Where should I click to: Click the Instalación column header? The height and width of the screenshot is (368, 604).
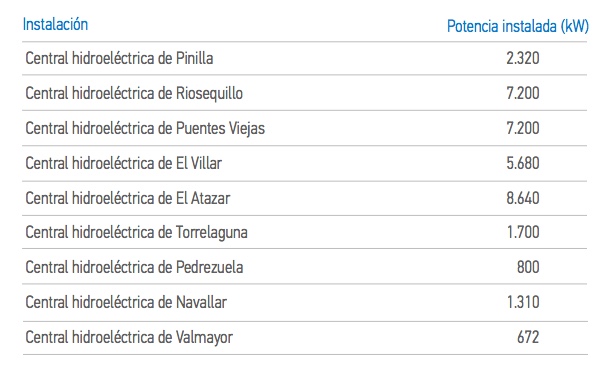(55, 24)
